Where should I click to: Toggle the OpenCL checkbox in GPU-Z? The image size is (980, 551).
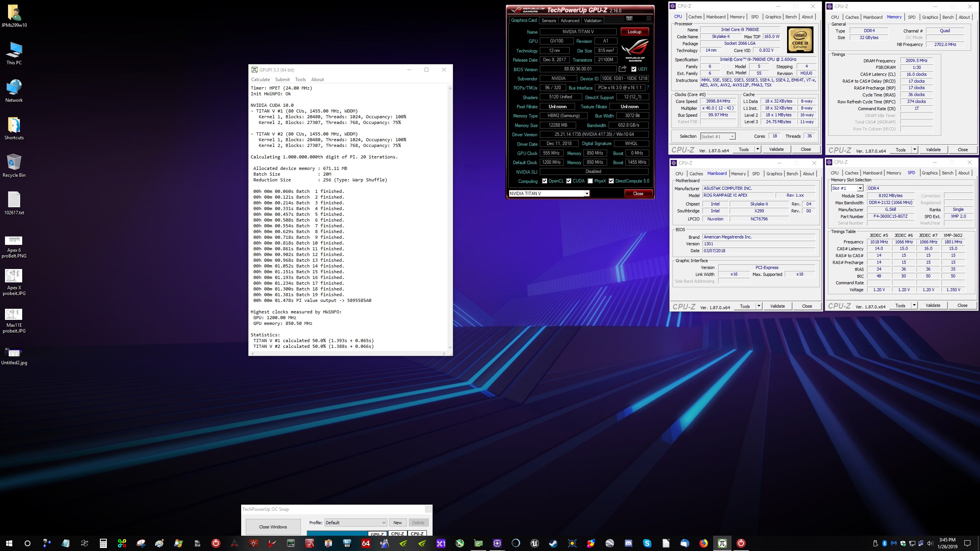click(544, 181)
